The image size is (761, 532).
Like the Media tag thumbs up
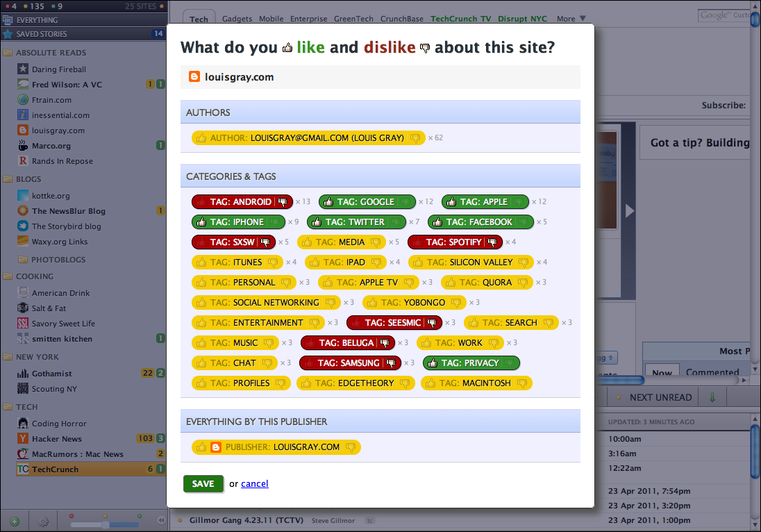click(x=307, y=242)
